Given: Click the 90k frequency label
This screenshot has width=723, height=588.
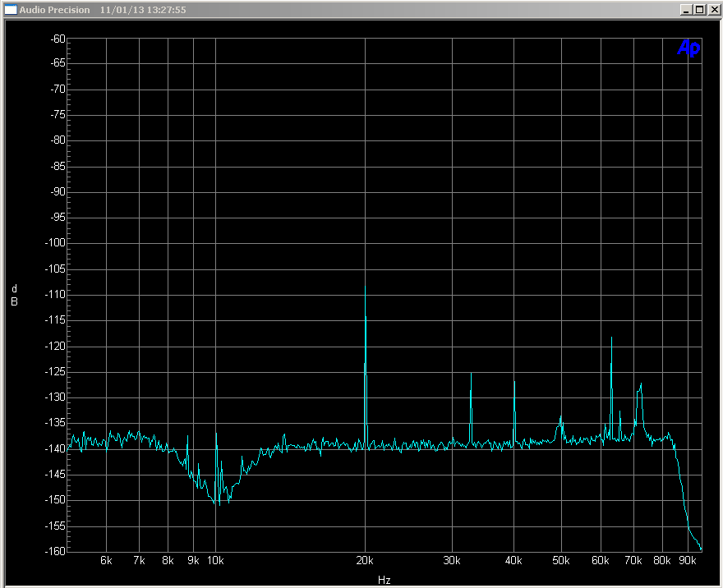Looking at the screenshot, I should [x=688, y=561].
